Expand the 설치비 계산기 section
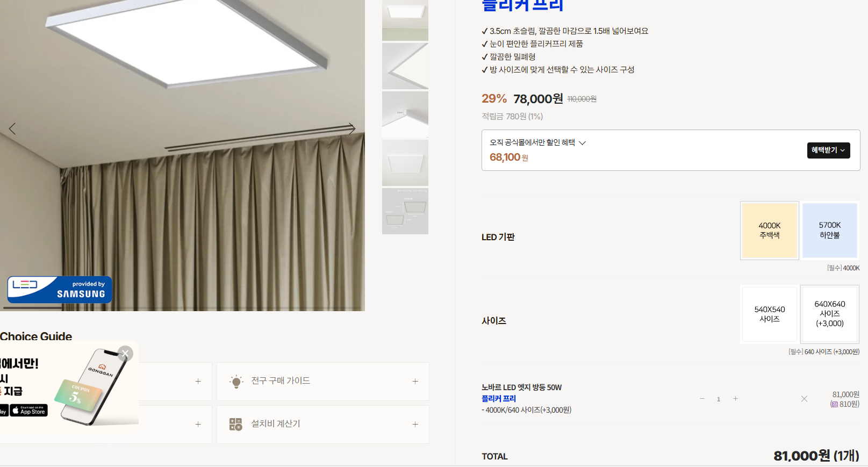The height and width of the screenshot is (467, 868). point(323,425)
